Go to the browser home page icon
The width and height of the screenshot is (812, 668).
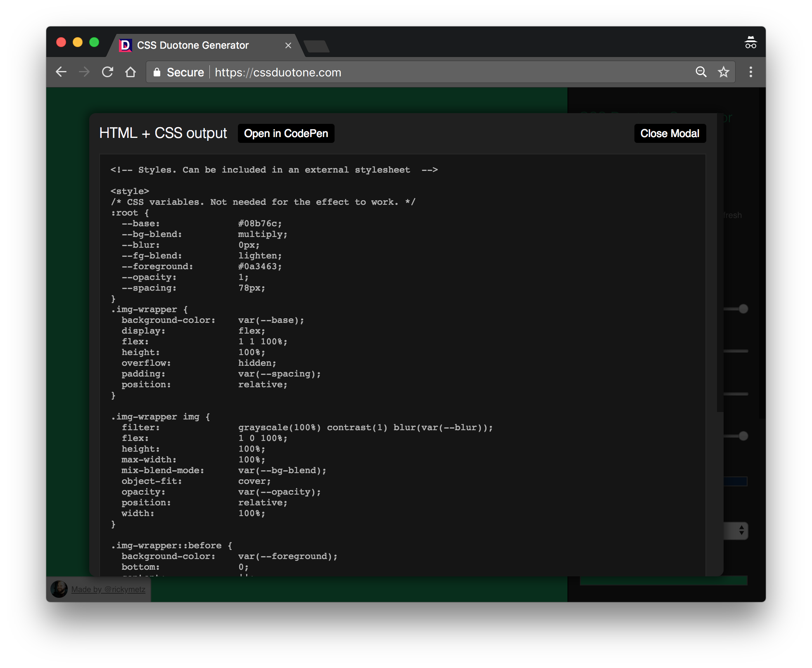tap(131, 72)
